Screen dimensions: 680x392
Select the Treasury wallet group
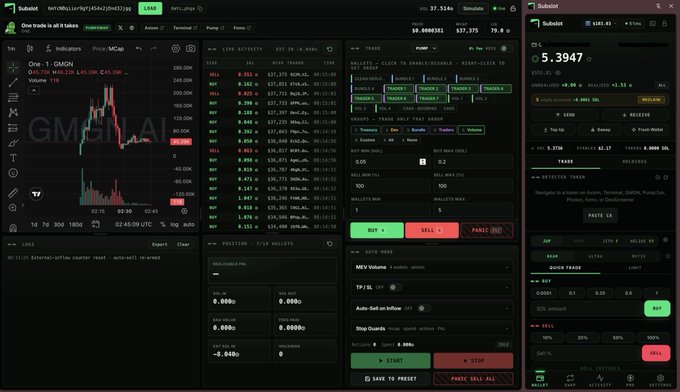(366, 130)
